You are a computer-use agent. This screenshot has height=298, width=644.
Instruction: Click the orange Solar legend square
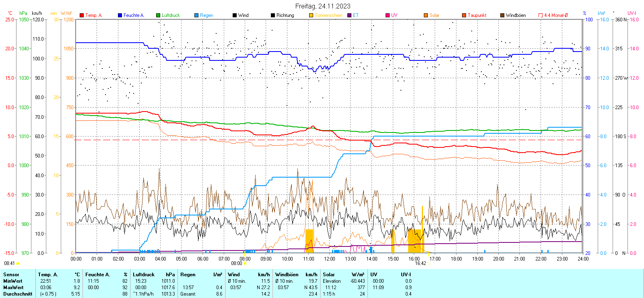[426, 15]
